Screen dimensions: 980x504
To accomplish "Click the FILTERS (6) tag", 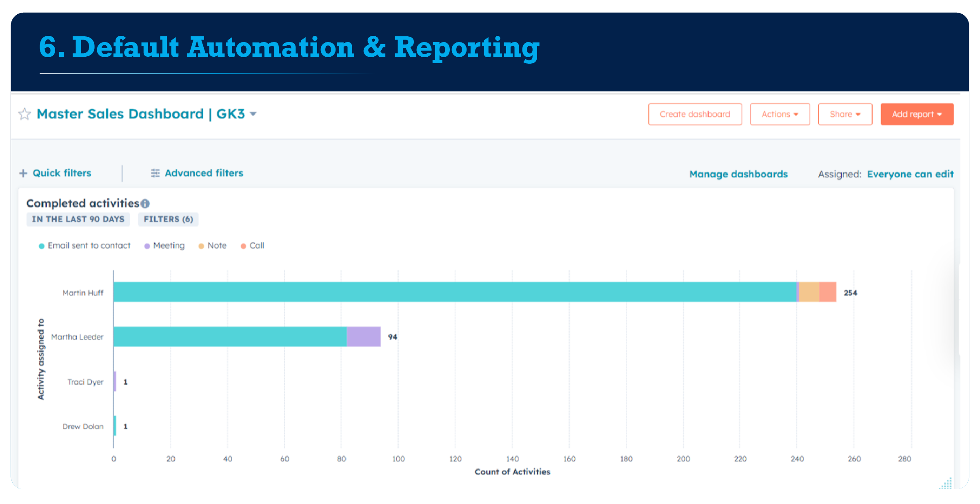I will pos(168,219).
